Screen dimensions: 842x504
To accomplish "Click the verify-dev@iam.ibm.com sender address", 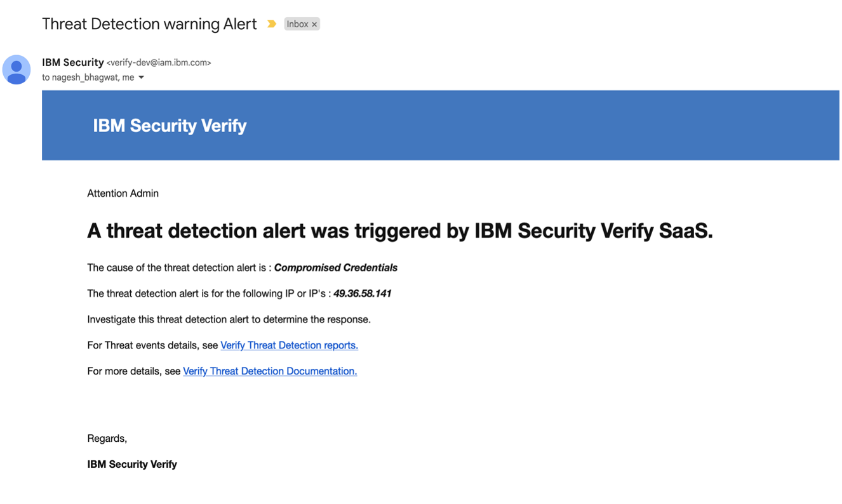I will [159, 63].
